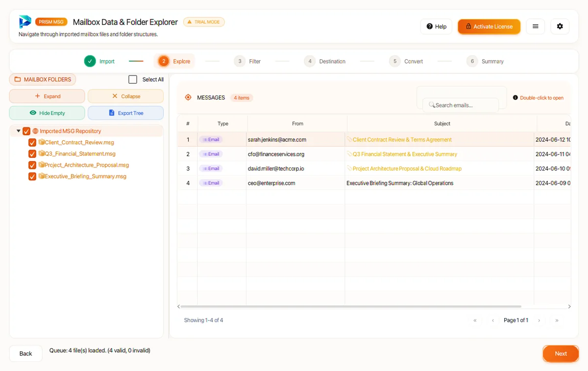This screenshot has width=588, height=371.
Task: Go to step 6 Summary
Action: [485, 61]
